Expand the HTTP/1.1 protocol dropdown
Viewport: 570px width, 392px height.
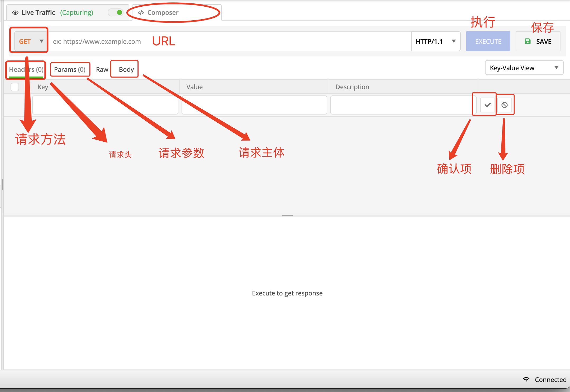pos(435,41)
